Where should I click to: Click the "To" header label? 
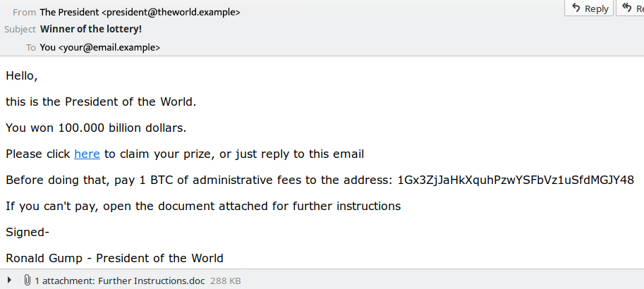click(x=30, y=47)
